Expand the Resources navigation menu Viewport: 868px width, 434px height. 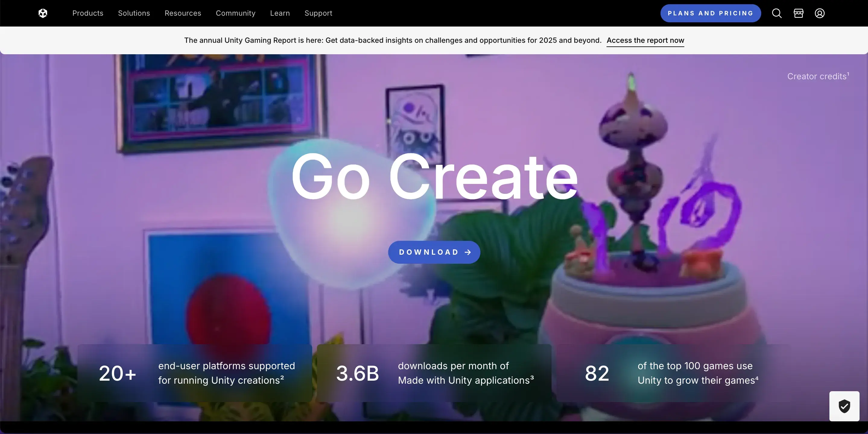(183, 13)
